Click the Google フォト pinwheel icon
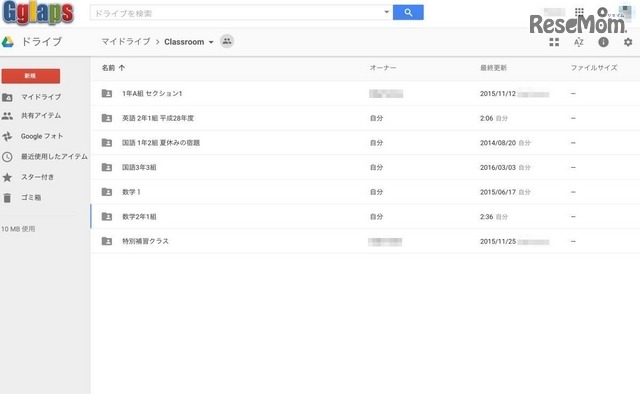This screenshot has height=394, width=640. (7, 136)
